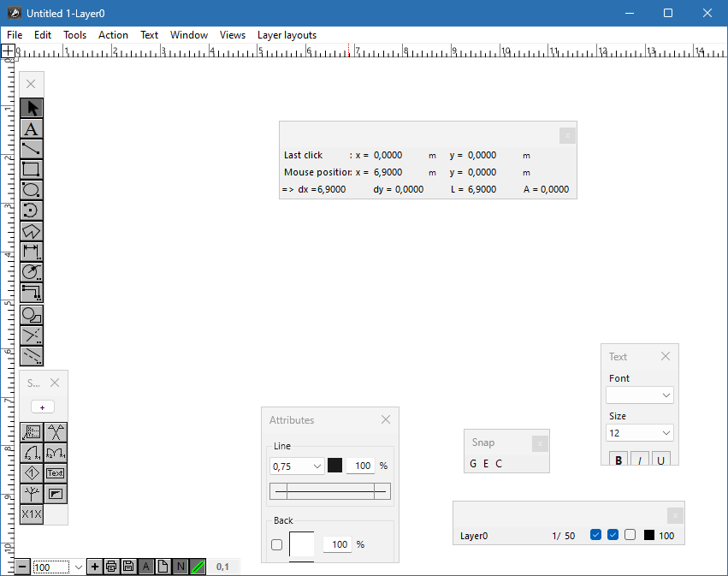Open the Size dropdown showing 12
Image resolution: width=728 pixels, height=576 pixels.
(639, 432)
